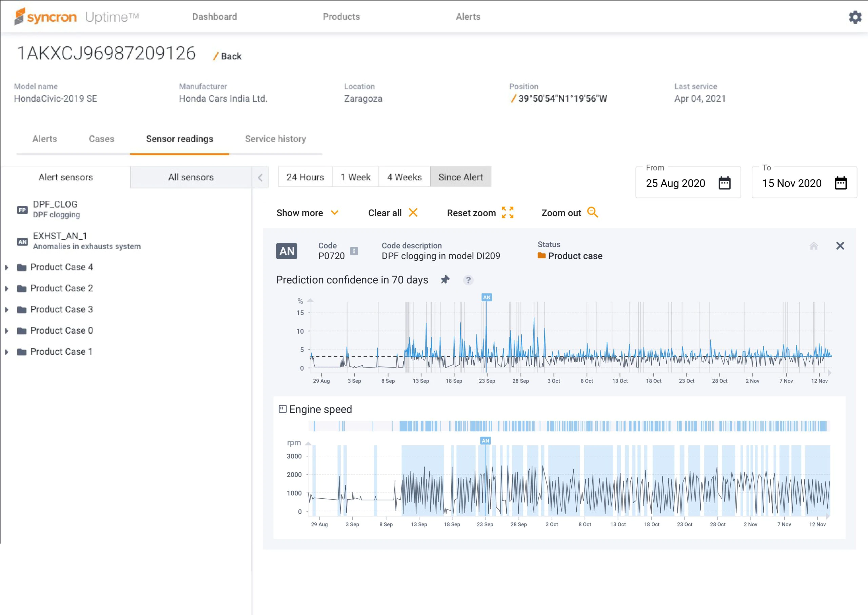The width and height of the screenshot is (868, 615).
Task: Click the Engine speed overview range strip
Action: (569, 426)
